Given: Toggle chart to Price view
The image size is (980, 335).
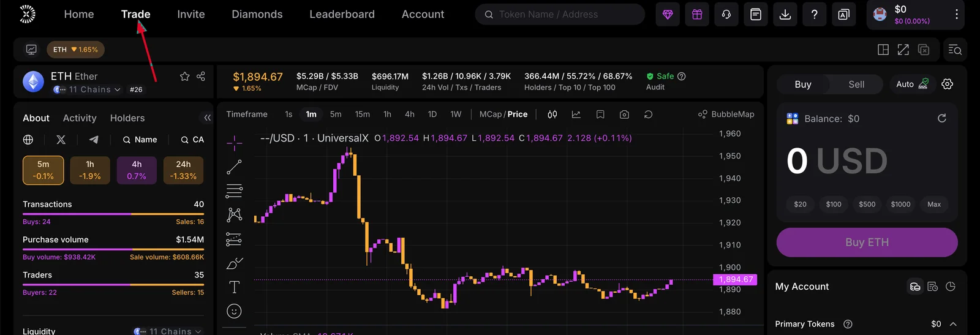Looking at the screenshot, I should coord(518,115).
